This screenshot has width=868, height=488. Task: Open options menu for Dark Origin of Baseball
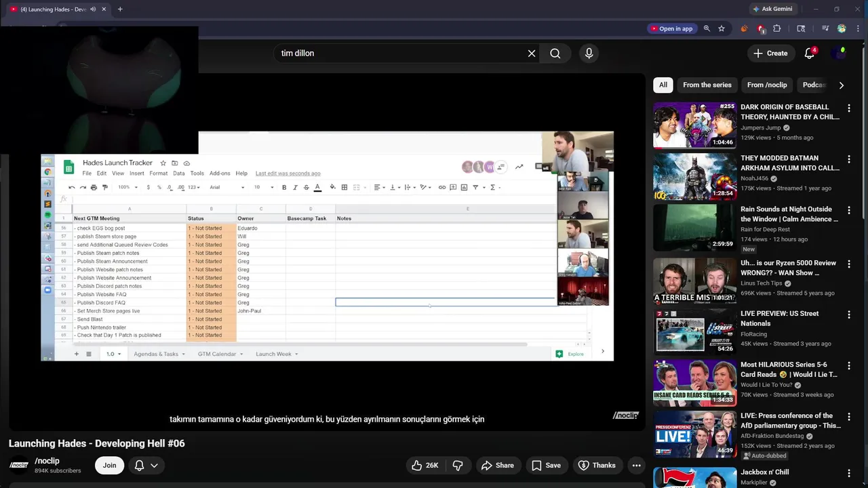pyautogui.click(x=848, y=108)
